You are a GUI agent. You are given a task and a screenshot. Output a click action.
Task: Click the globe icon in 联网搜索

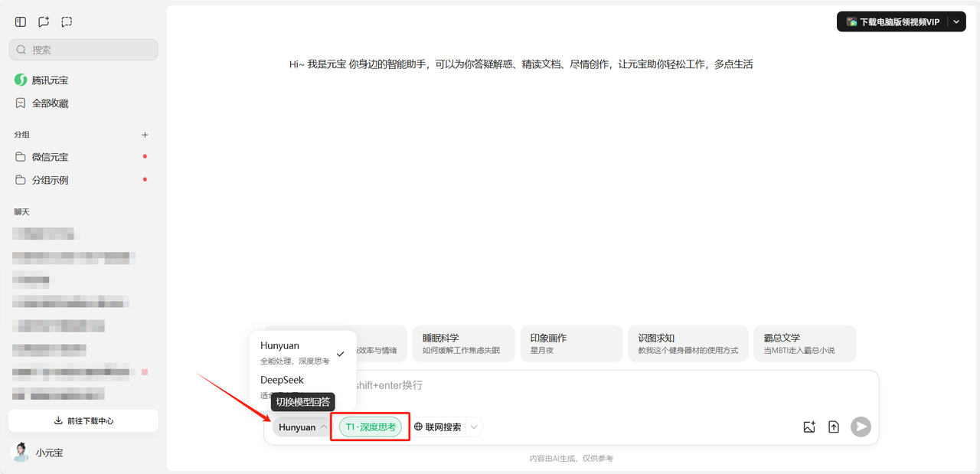coord(418,427)
